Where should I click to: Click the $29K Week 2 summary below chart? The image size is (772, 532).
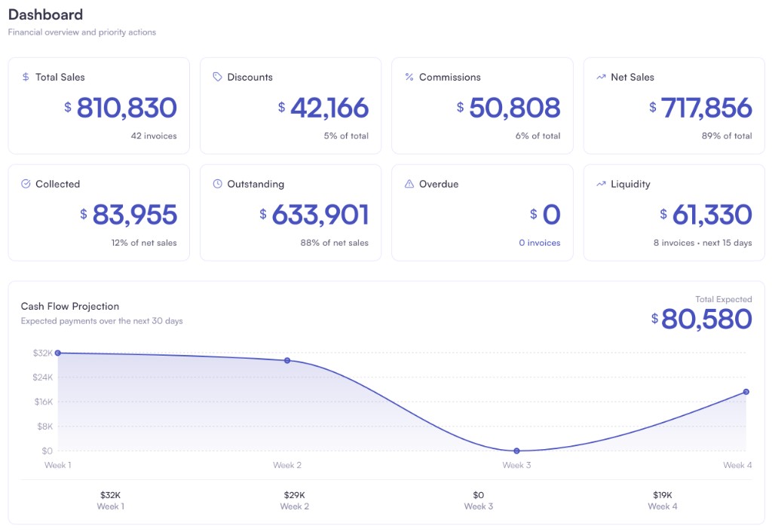pos(294,495)
